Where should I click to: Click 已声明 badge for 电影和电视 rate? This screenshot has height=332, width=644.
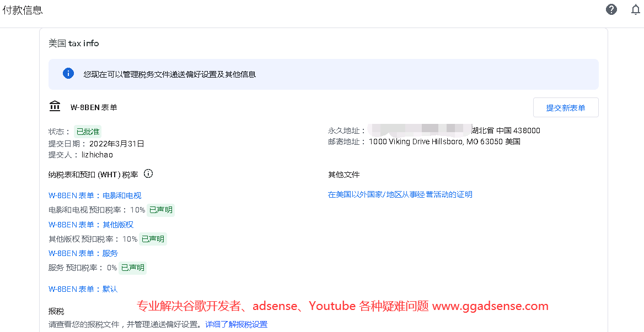[160, 210]
